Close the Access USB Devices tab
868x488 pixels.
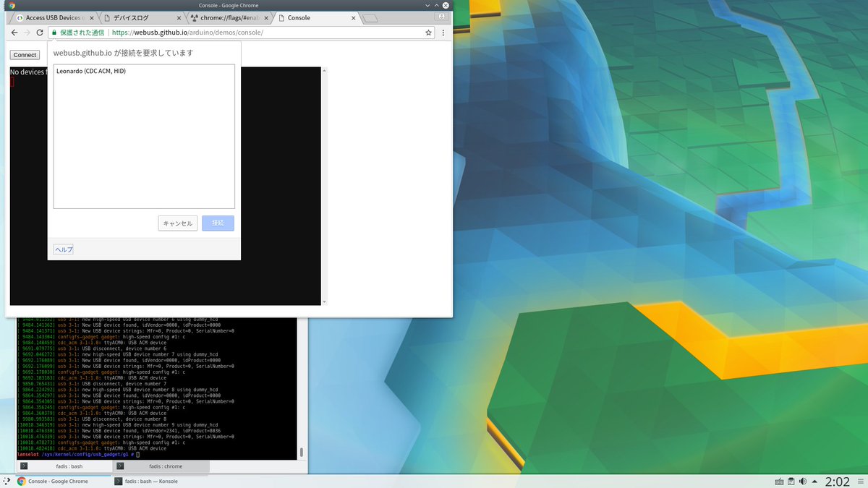click(x=90, y=17)
